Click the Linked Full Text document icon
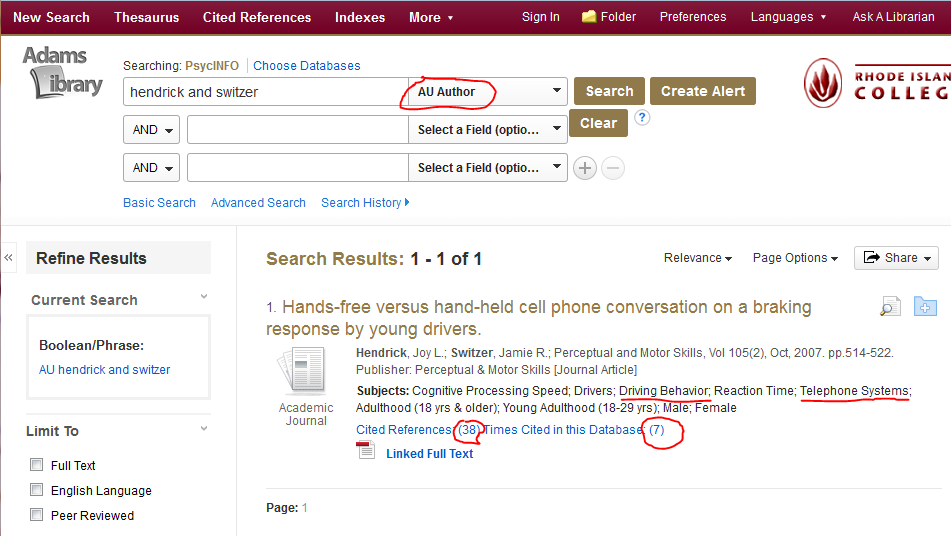This screenshot has width=951, height=536. pyautogui.click(x=366, y=451)
